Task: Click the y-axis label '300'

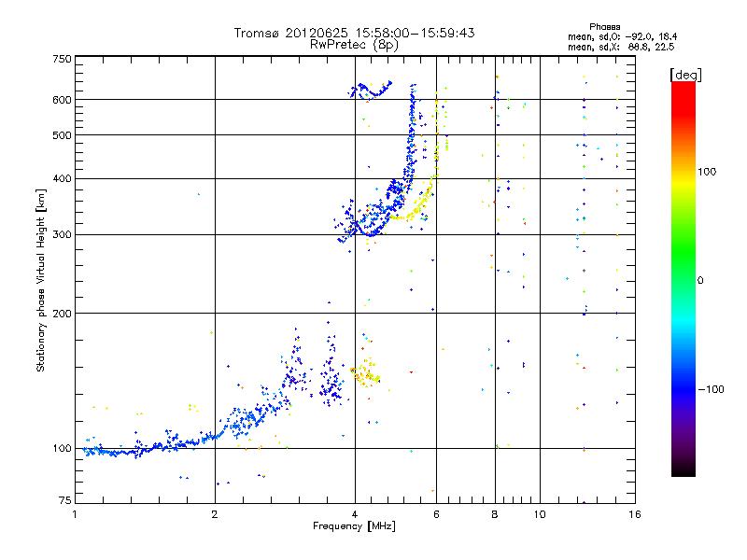Action: pos(62,235)
